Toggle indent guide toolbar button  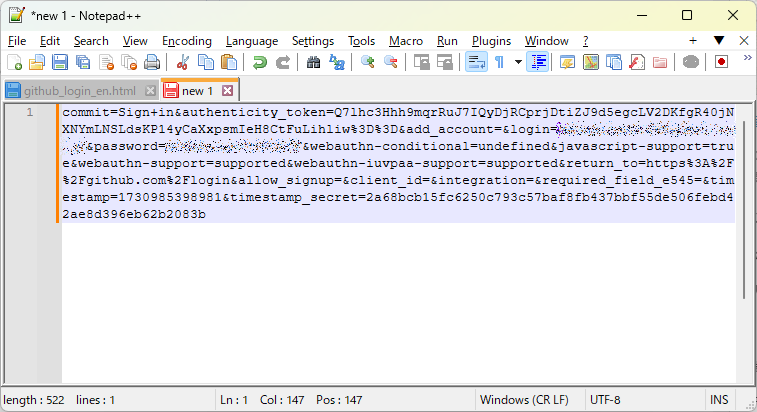click(537, 62)
